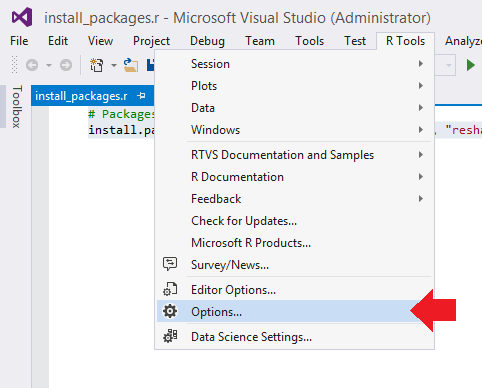Click the Options gear icon
The height and width of the screenshot is (388, 482).
pos(170,311)
